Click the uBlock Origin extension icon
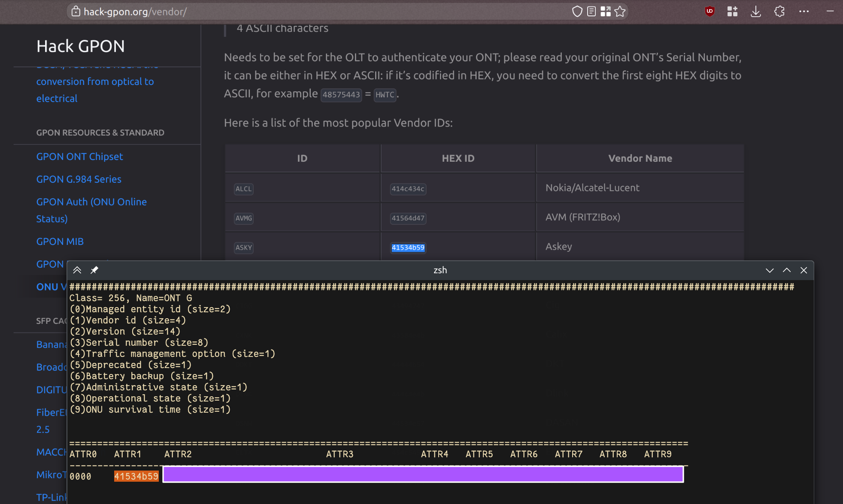 click(710, 12)
